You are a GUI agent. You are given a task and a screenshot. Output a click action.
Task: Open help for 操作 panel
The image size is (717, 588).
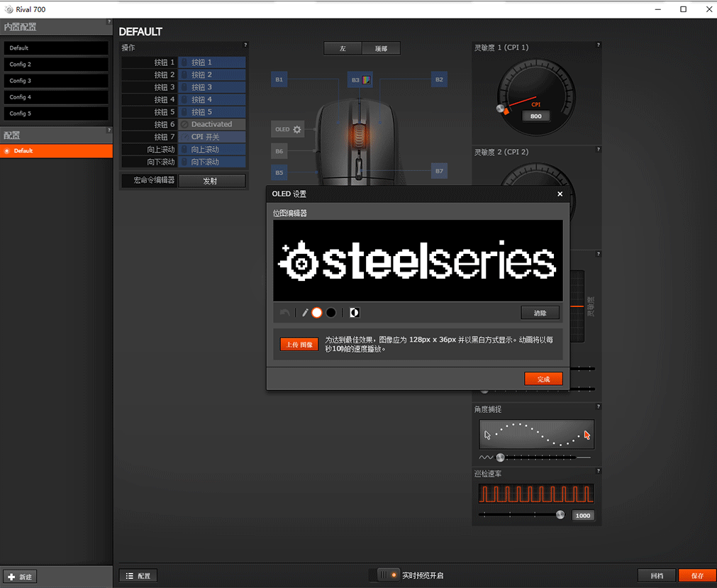coord(245,45)
